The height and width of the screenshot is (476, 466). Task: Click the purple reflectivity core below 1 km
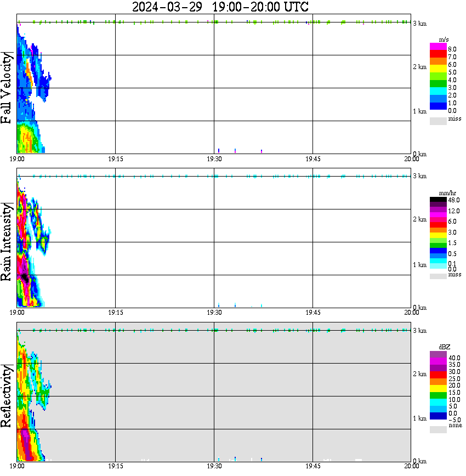tap(26, 443)
